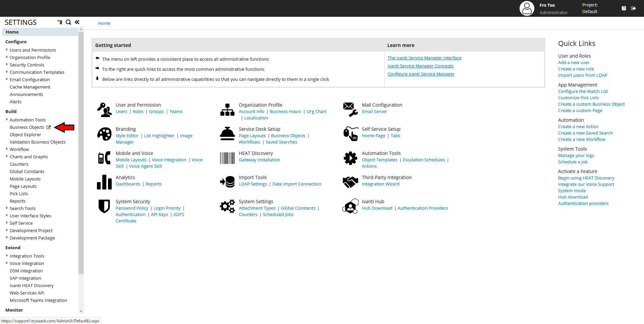The image size is (644, 324).
Task: Open the search in the Settings sidebar
Action: click(68, 22)
